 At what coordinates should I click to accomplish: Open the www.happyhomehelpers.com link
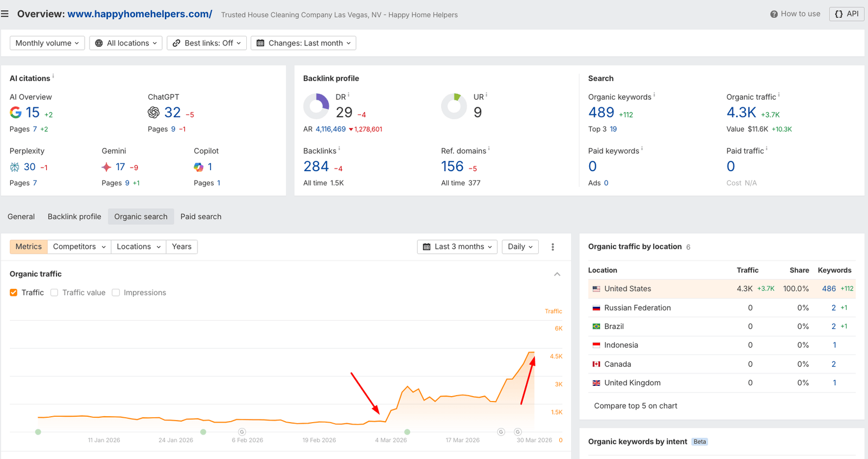[139, 14]
